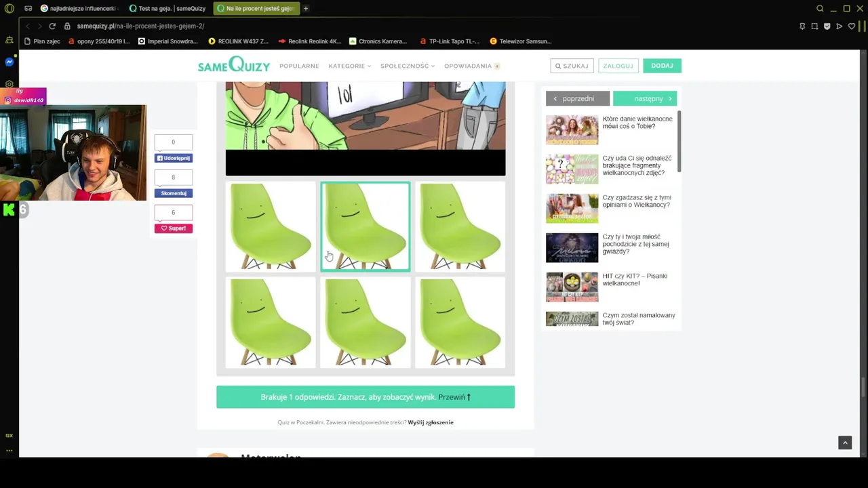Viewport: 868px width, 488px height.
Task: Click the SZUKAJ search button
Action: click(x=572, y=66)
